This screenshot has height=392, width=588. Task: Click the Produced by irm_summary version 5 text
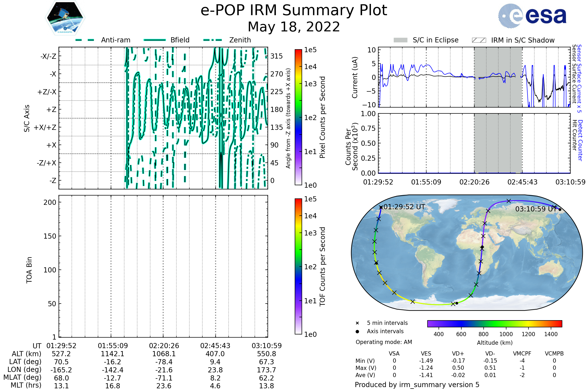pyautogui.click(x=417, y=385)
